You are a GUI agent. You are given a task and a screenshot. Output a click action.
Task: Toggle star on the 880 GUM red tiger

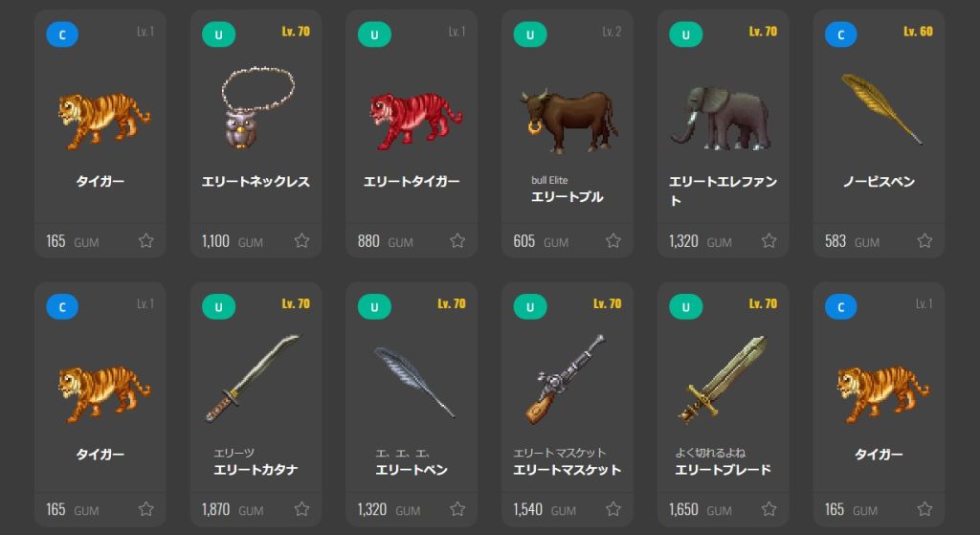[x=457, y=240]
